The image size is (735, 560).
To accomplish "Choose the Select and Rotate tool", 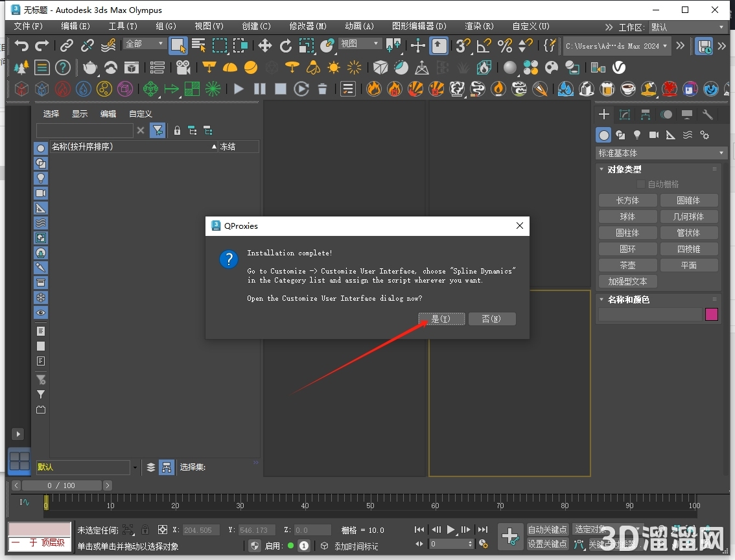I will coord(285,46).
